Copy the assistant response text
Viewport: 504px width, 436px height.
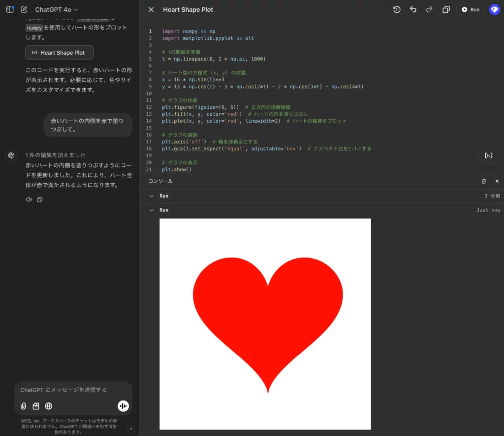pyautogui.click(x=40, y=200)
